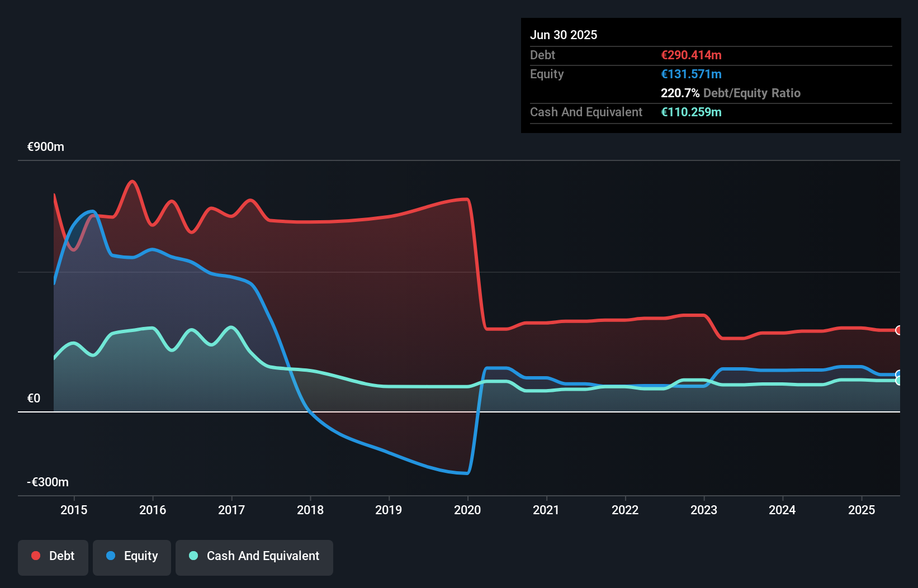918x588 pixels.
Task: Toggle the Debt series visibility
Action: pyautogui.click(x=53, y=556)
